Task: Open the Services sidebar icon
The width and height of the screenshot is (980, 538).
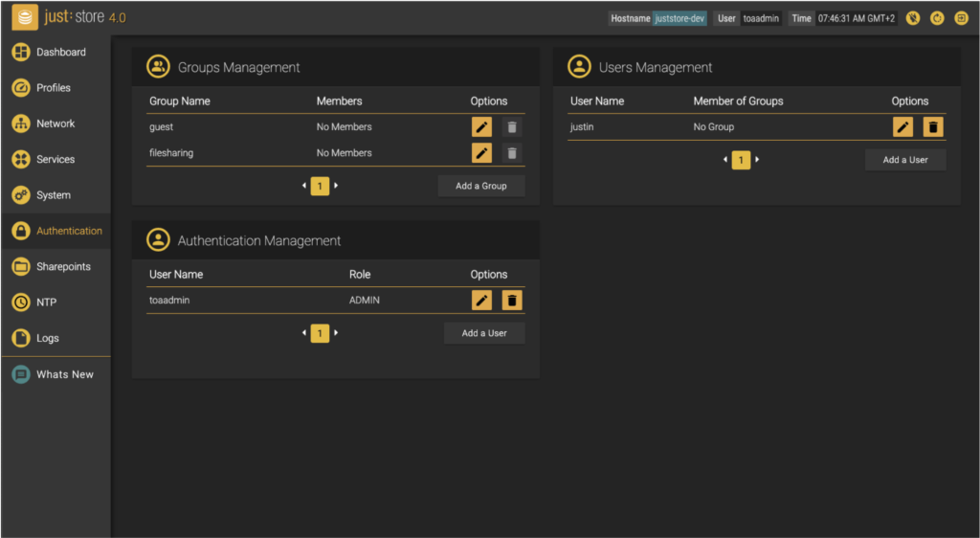Action: (x=21, y=159)
